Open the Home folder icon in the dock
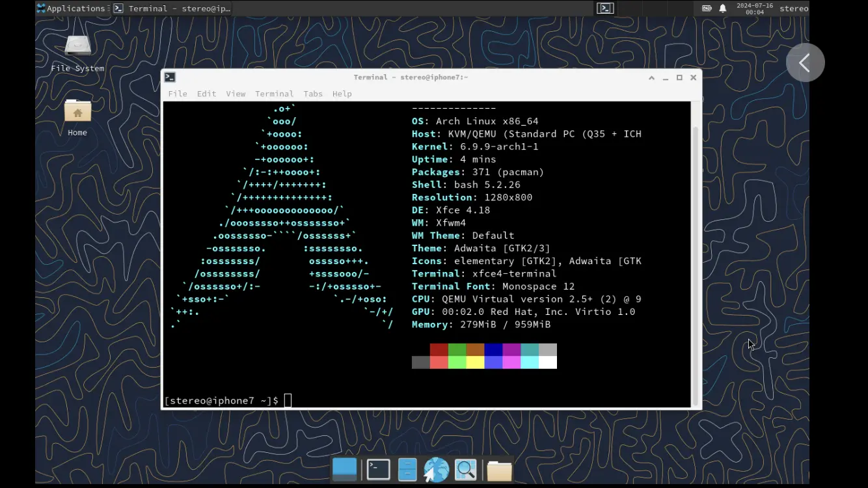Viewport: 868px width, 488px height. click(499, 470)
